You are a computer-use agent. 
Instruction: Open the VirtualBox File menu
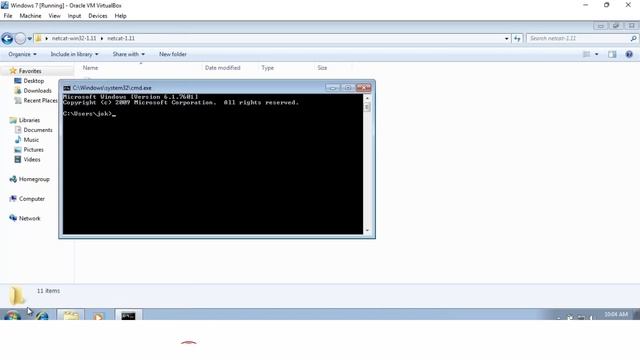click(x=8, y=16)
